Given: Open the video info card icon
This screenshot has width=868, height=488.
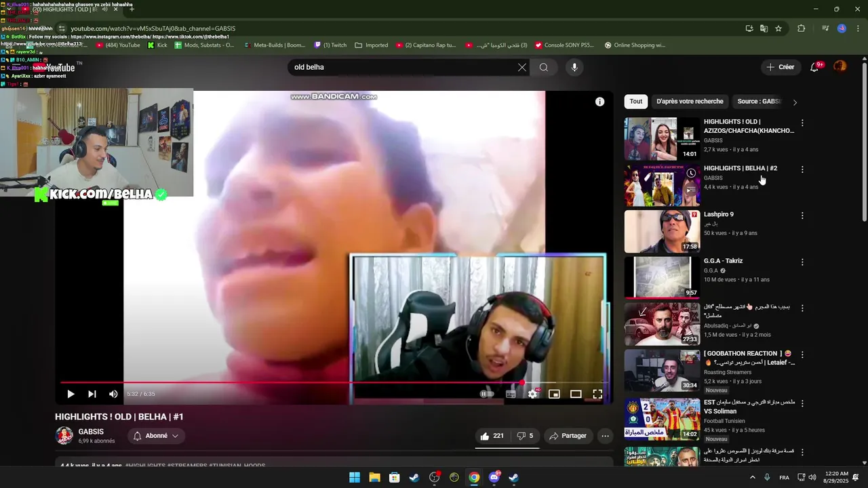Looking at the screenshot, I should pyautogui.click(x=599, y=102).
